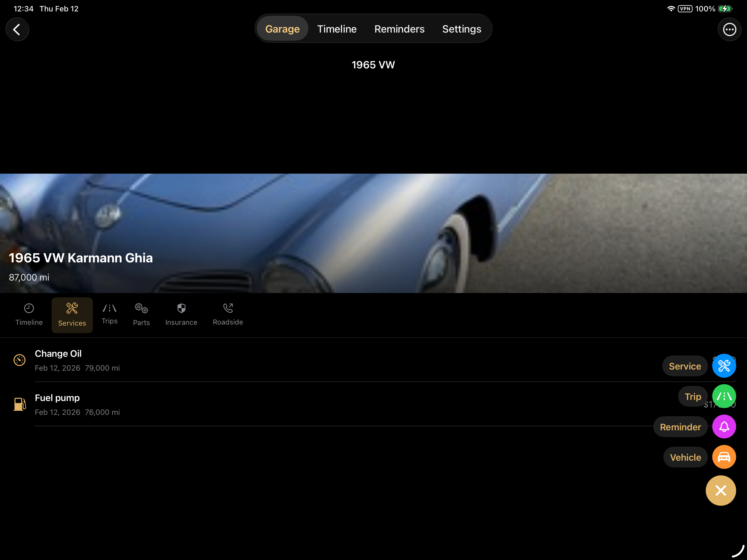Open the Change Oil service entry
Screen dimensions: 747x560
point(373,360)
